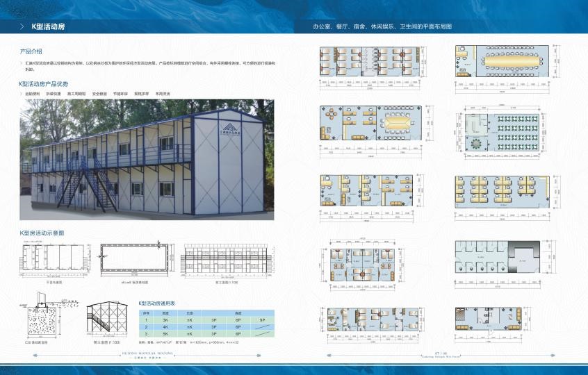Click the floor plan layouts header text

pos(382,26)
